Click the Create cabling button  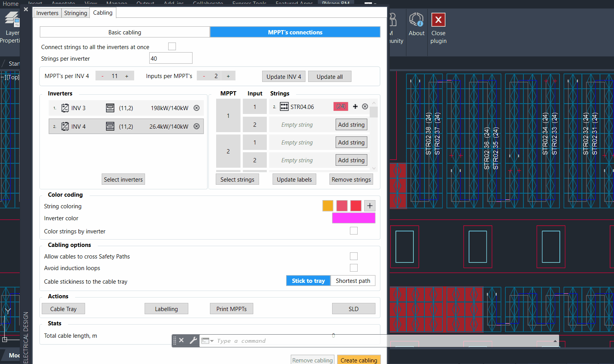(358, 360)
